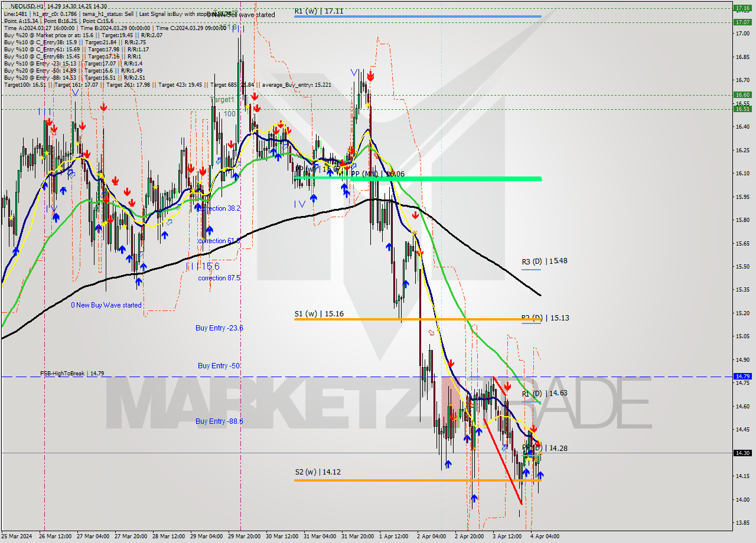Click the 'average_Buy_entry: 15.221' text
The height and width of the screenshot is (543, 756).
click(x=298, y=84)
